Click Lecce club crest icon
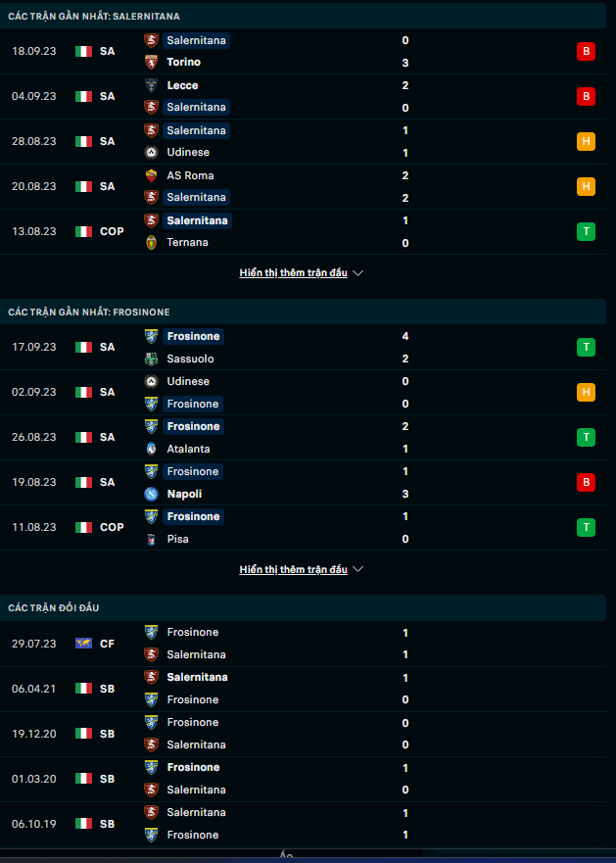This screenshot has width=616, height=863. 152,85
